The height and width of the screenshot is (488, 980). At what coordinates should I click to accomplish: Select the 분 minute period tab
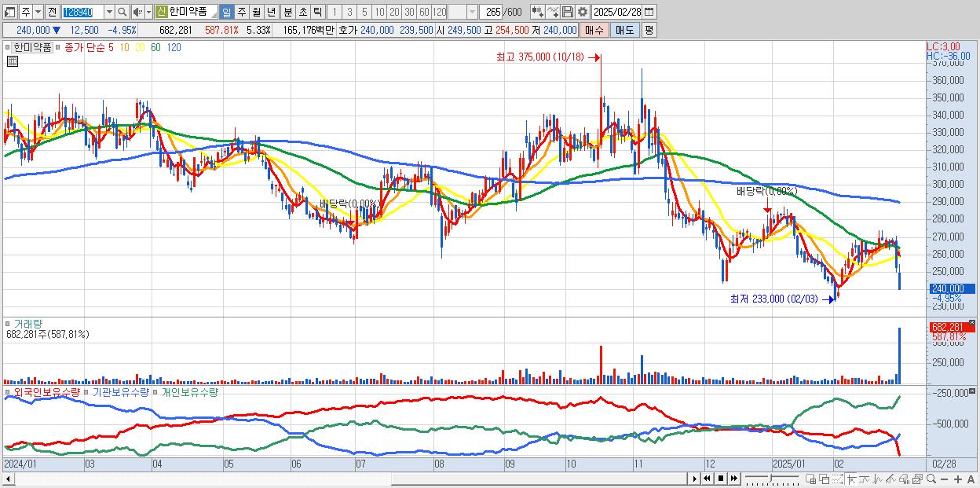point(288,12)
